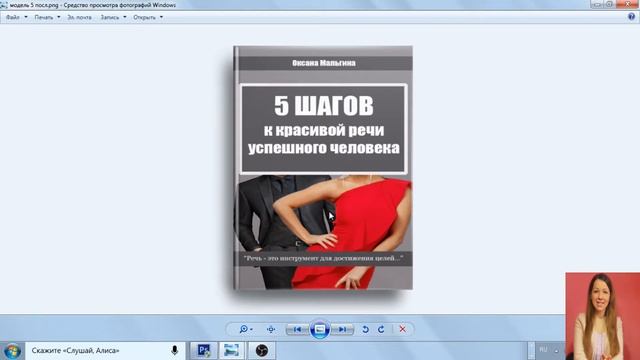Start the slide show
This screenshot has height=360, width=640.
(x=320, y=329)
